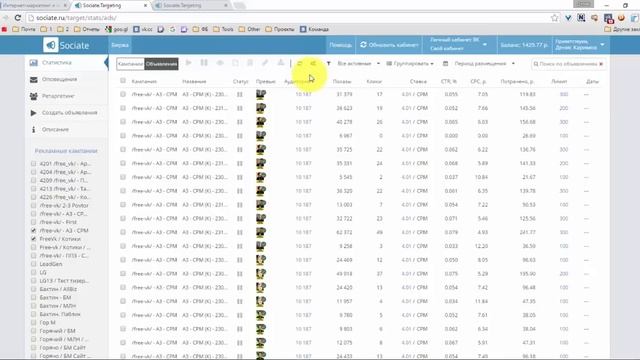The height and width of the screenshot is (360, 640).
Task: Clear the ad search field with the x
Action: point(601,64)
